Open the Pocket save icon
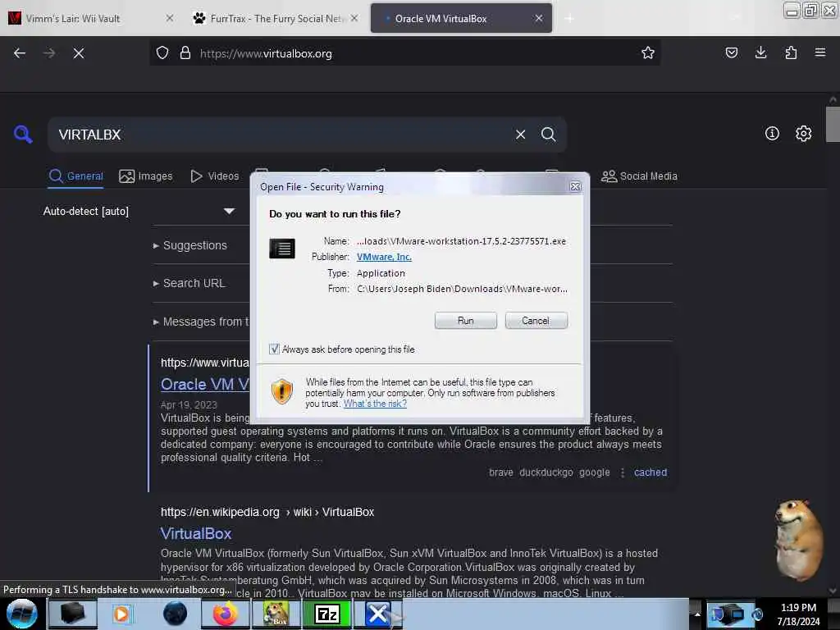 (x=732, y=52)
